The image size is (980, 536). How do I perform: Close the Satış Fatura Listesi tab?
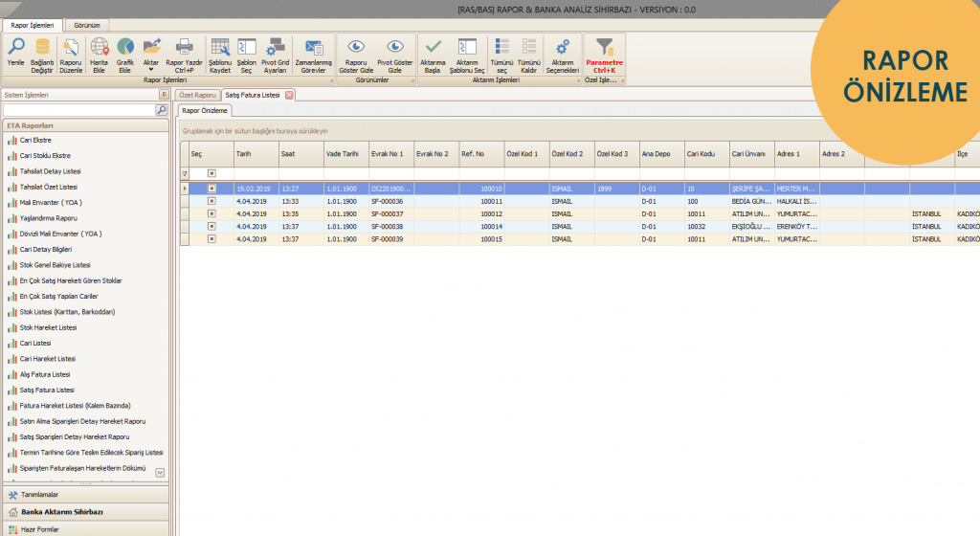(289, 95)
